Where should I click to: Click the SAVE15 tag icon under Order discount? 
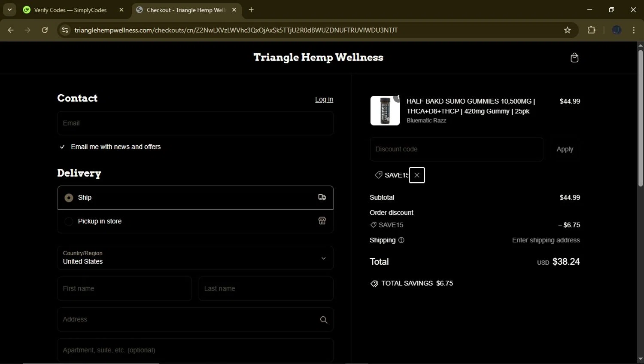[374, 225]
